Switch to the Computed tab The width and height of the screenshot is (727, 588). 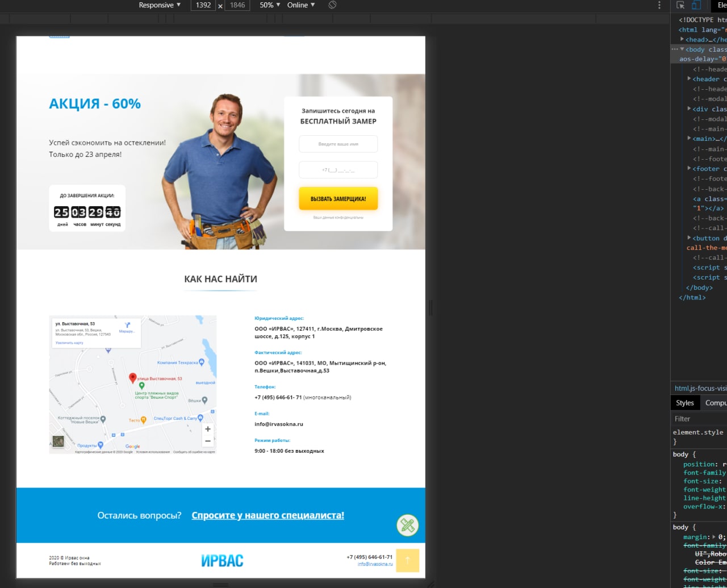(716, 403)
